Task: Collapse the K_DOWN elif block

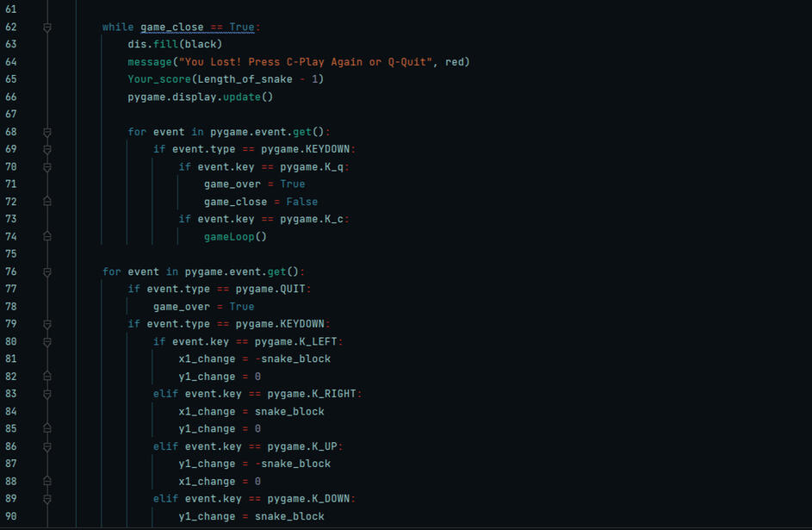Action: pyautogui.click(x=47, y=499)
